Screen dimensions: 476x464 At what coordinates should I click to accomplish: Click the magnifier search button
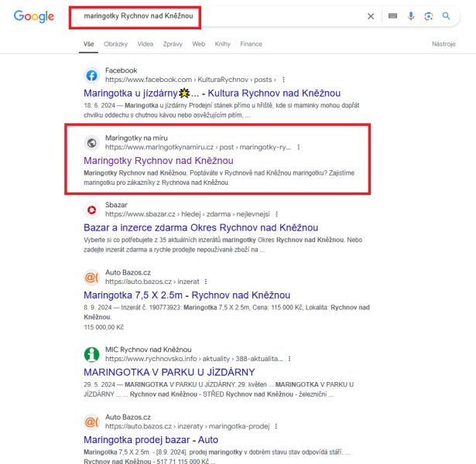pos(446,15)
